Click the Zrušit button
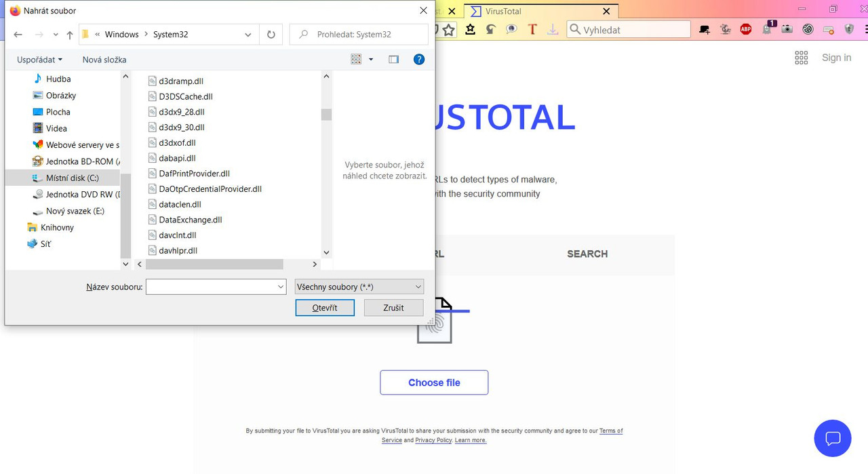868x474 pixels. [393, 308]
